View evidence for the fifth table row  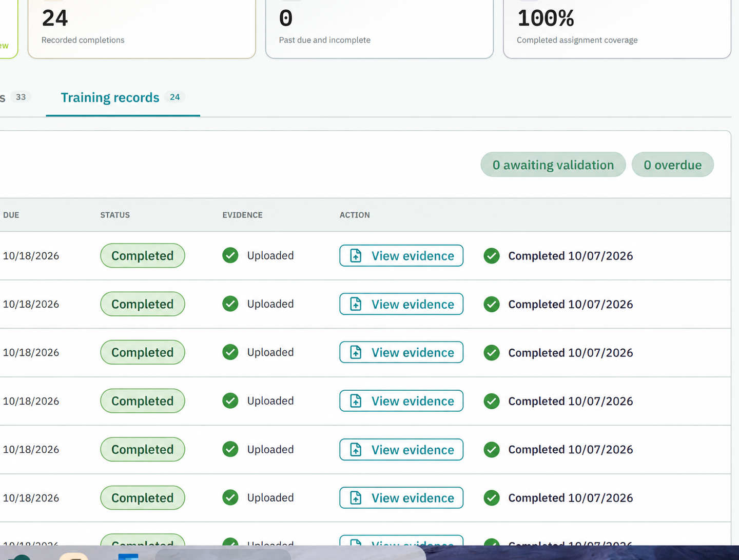(x=401, y=449)
